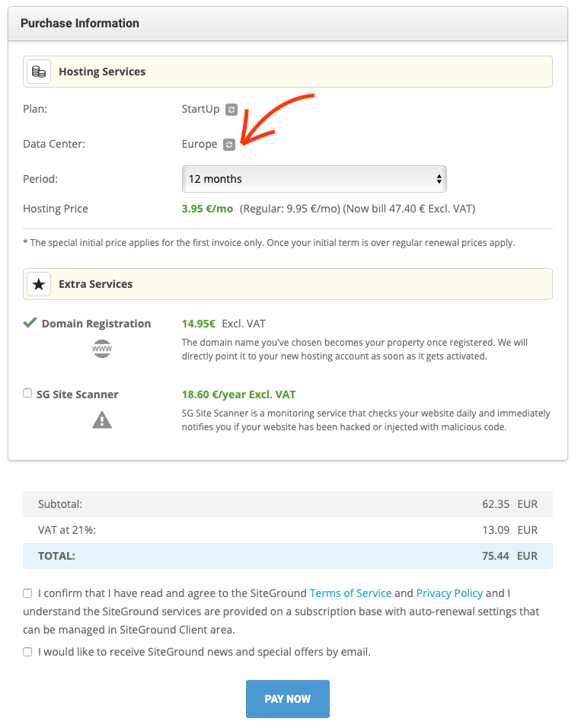Viewport: 578px width, 728px height.
Task: Open the Terms of Service link
Action: coord(350,593)
